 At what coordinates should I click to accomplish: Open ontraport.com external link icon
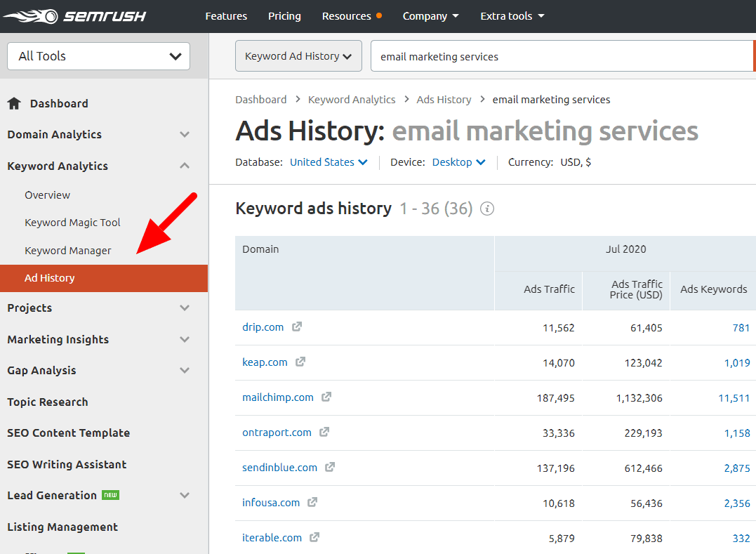click(x=324, y=432)
